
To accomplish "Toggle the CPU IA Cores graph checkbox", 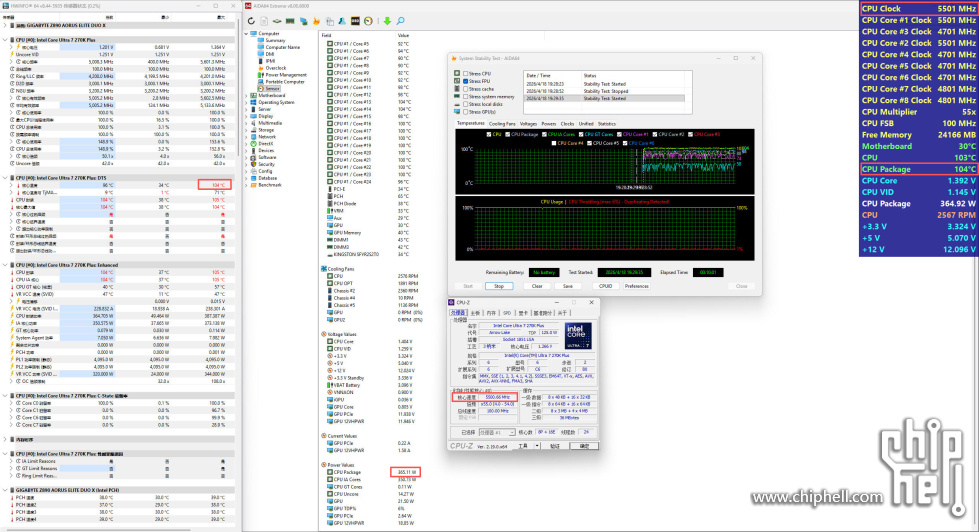I will click(544, 134).
